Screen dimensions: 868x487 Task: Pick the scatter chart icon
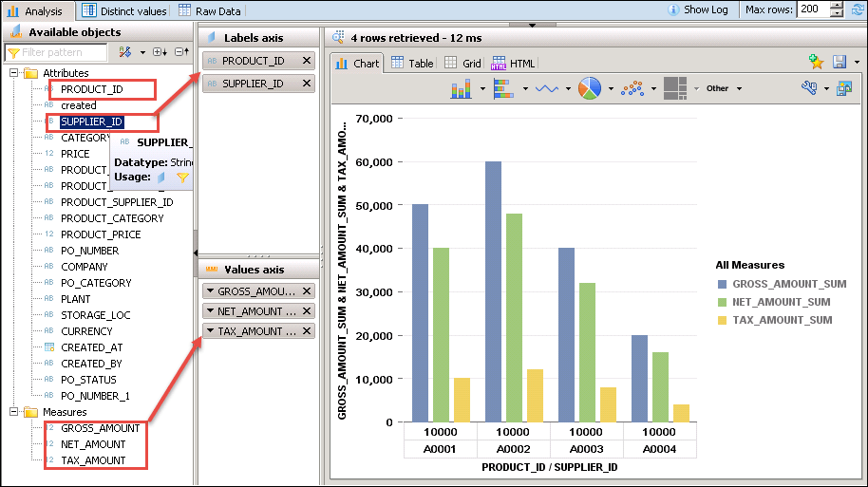tap(633, 88)
